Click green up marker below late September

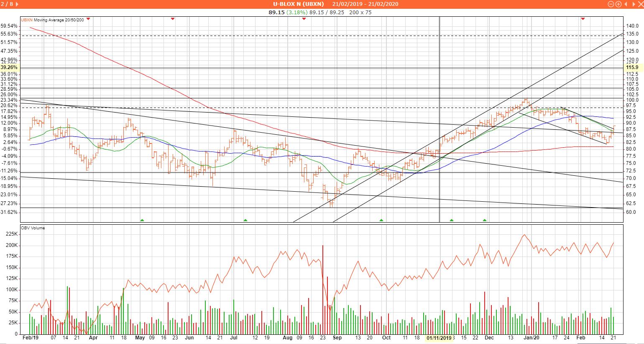coord(381,220)
